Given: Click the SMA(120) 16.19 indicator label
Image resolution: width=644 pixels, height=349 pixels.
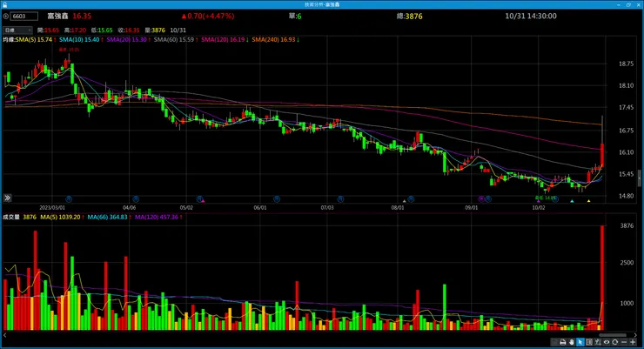Looking at the screenshot, I should point(225,40).
